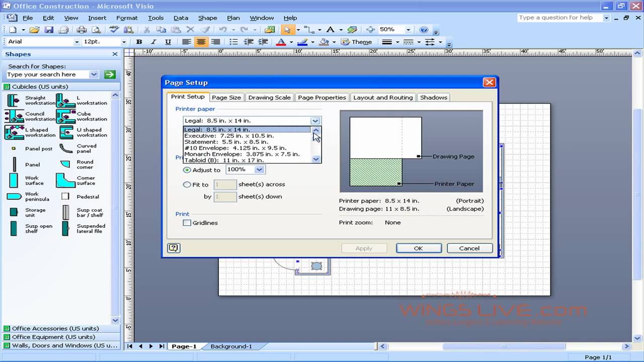Click the Font Color red A swatch

pos(281,42)
